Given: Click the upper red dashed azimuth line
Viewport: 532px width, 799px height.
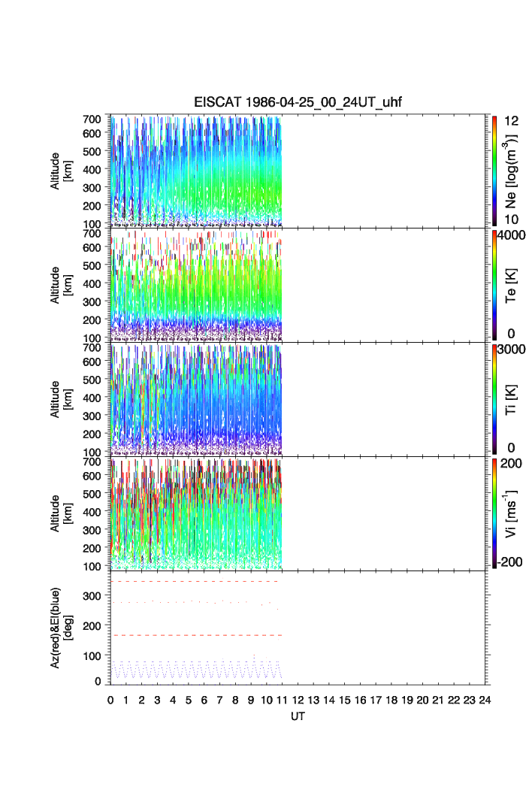Looking at the screenshot, I should click(195, 582).
